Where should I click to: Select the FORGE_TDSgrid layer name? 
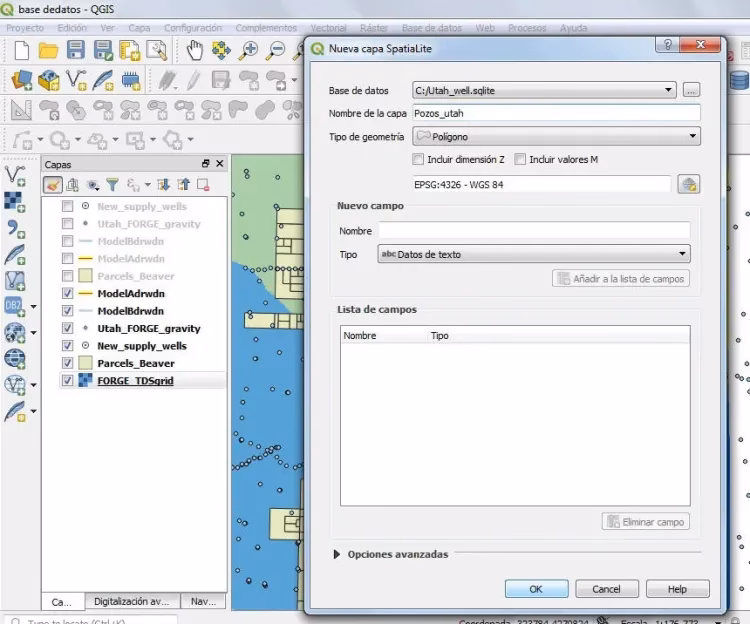pyautogui.click(x=135, y=381)
